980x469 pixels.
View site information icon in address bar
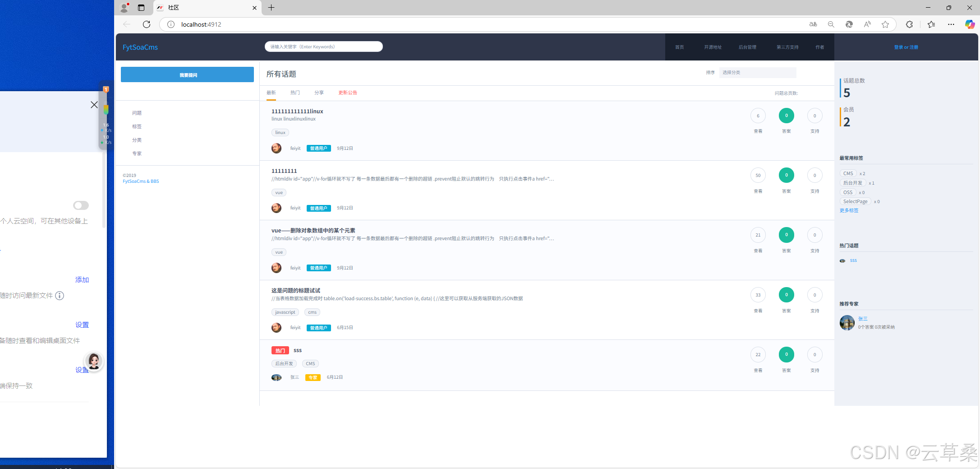(171, 24)
